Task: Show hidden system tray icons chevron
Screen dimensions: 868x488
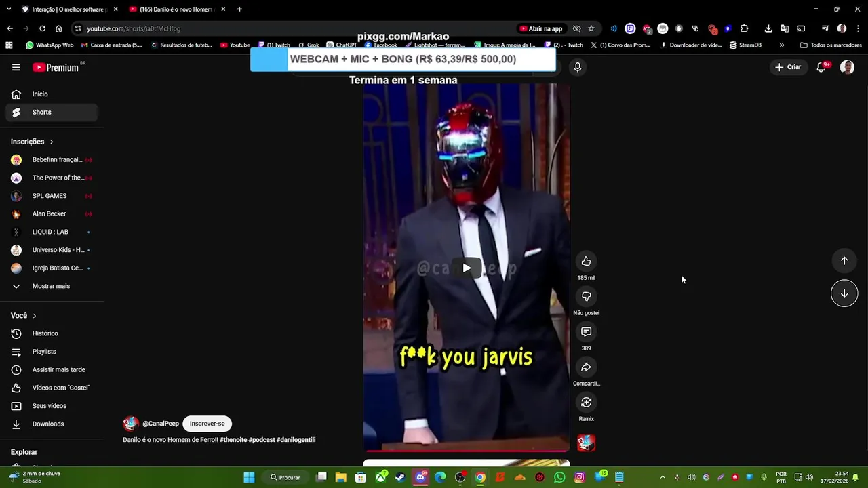Action: pyautogui.click(x=663, y=477)
